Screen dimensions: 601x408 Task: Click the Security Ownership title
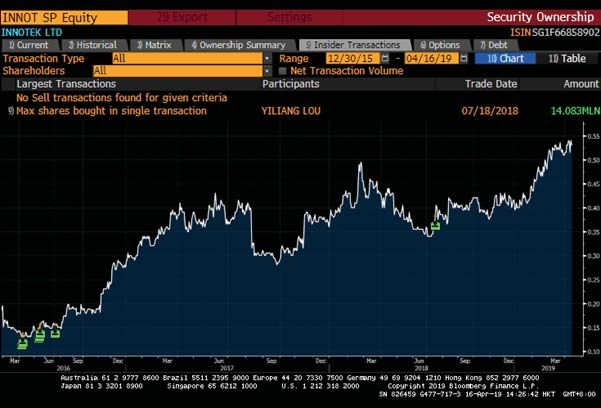point(540,17)
